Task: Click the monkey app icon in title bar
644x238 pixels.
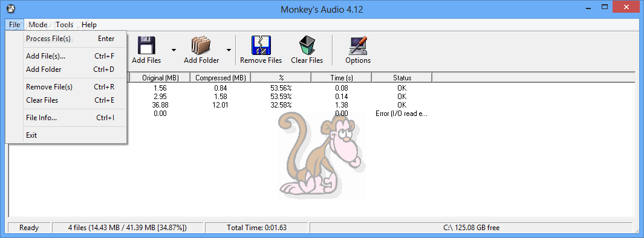Action: click(11, 8)
